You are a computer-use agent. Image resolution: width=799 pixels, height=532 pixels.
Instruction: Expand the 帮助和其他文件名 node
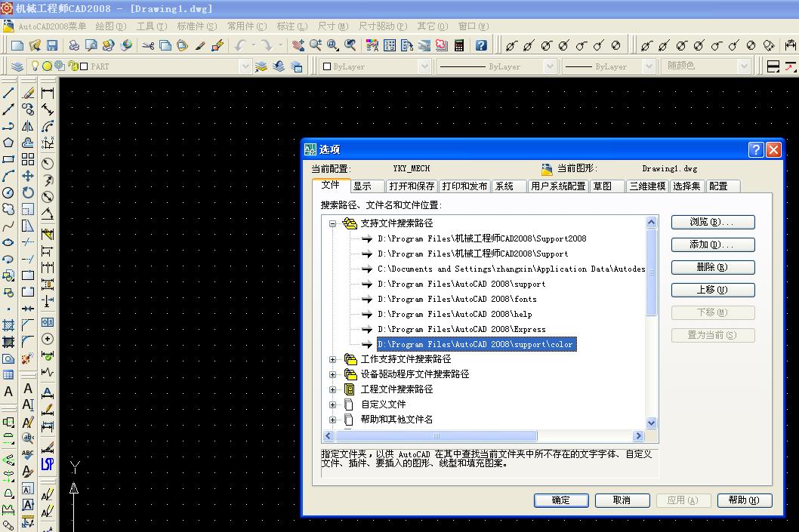point(333,420)
